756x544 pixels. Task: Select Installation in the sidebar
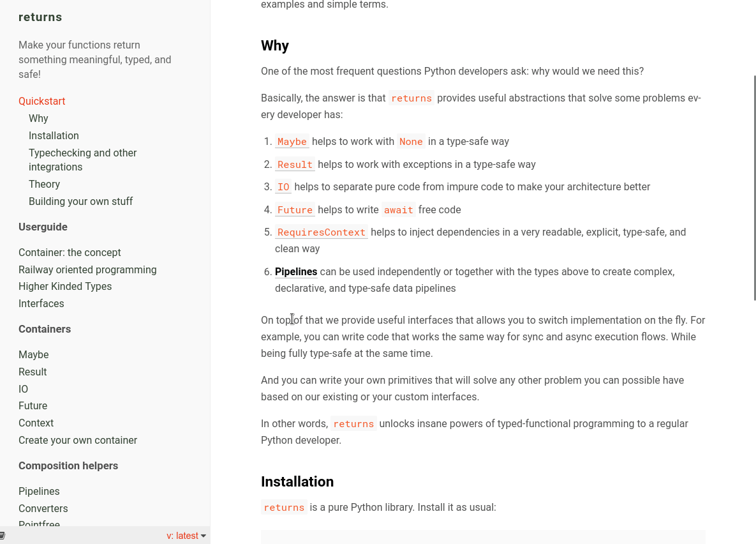pyautogui.click(x=54, y=135)
